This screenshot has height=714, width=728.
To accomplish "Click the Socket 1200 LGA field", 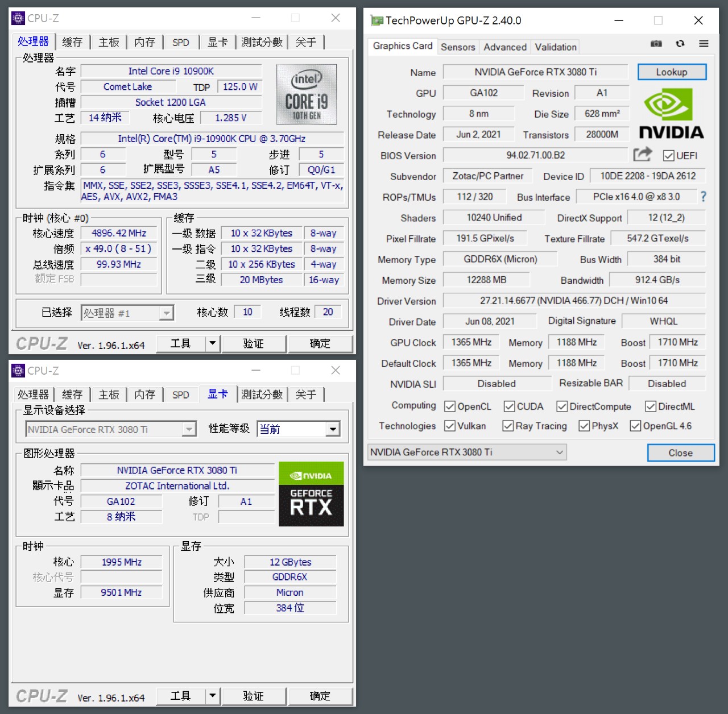I will point(171,102).
